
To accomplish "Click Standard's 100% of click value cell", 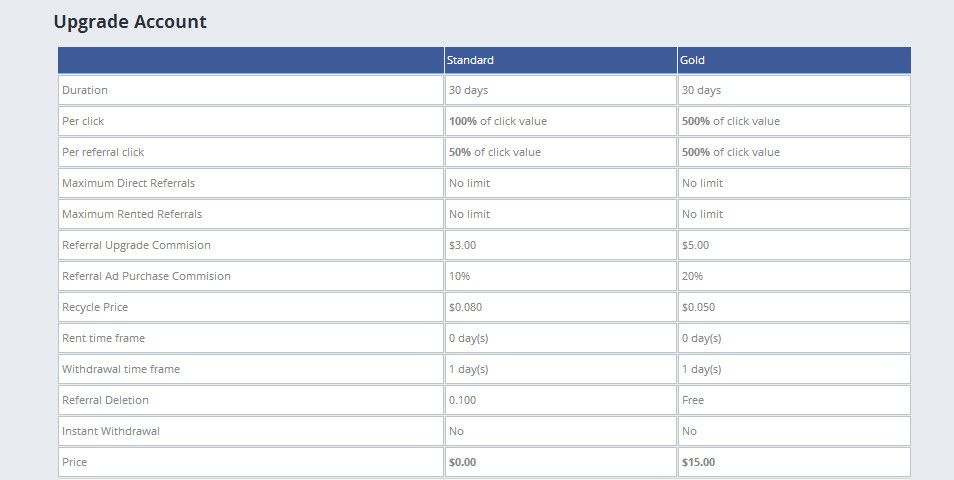I will pyautogui.click(x=498, y=121).
